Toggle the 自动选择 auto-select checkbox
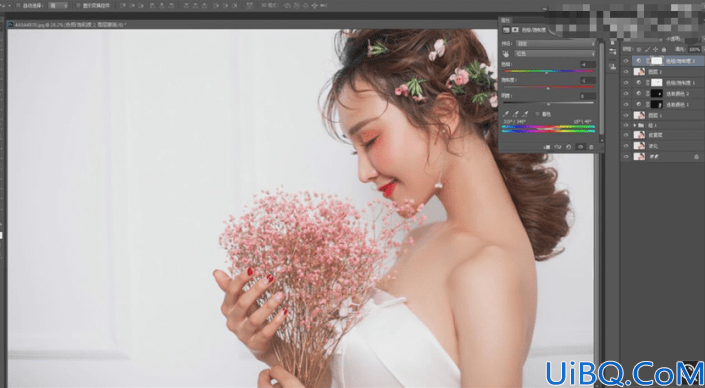705x388 pixels. point(18,5)
